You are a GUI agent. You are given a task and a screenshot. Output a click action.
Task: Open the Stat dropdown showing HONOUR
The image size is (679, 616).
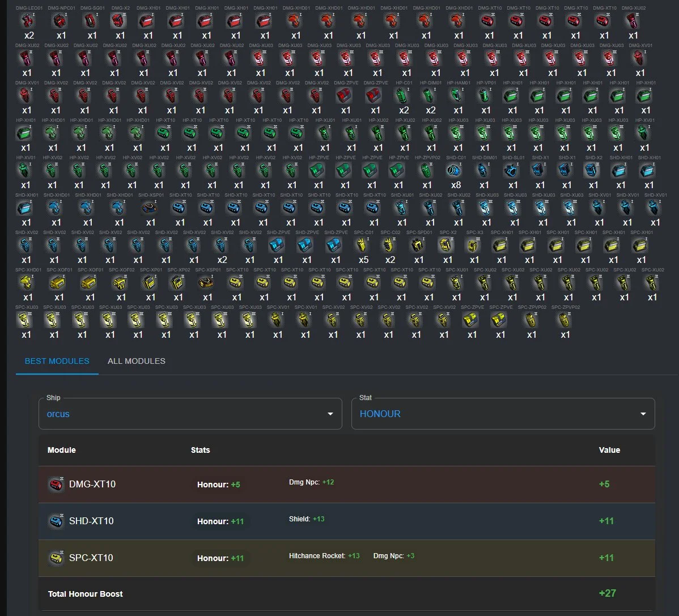coord(502,414)
